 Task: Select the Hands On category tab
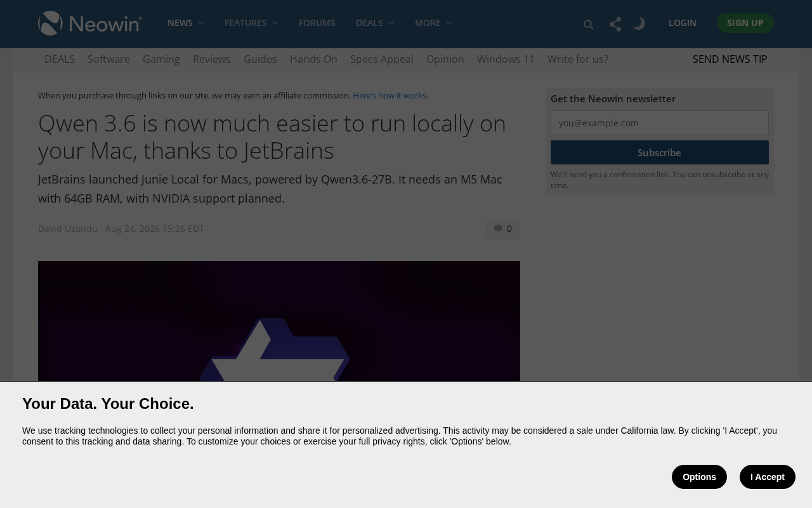click(313, 59)
